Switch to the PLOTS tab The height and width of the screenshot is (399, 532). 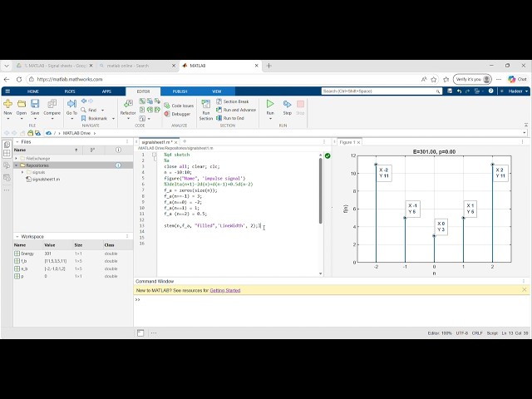click(x=70, y=91)
